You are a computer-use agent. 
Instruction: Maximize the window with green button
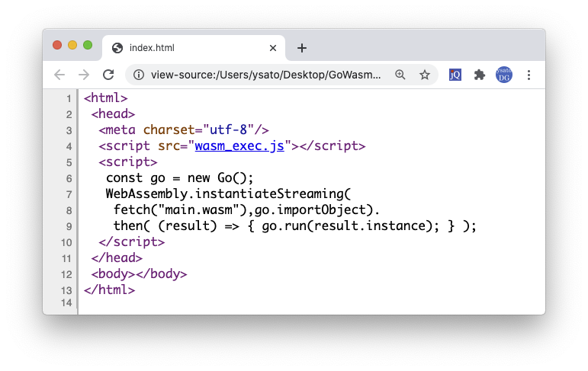(x=88, y=45)
